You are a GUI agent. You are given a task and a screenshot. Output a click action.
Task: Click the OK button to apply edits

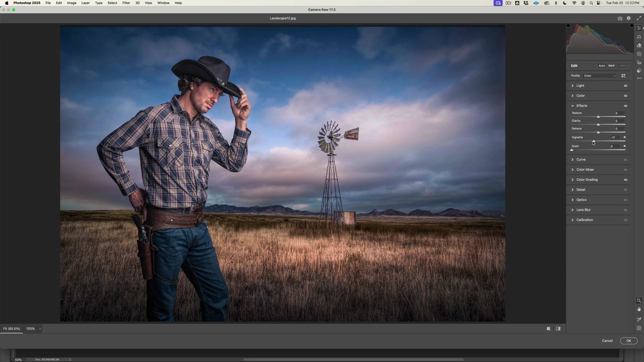pos(628,340)
